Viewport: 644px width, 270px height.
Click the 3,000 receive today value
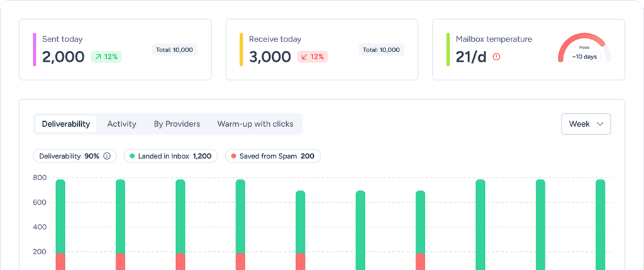pyautogui.click(x=270, y=57)
